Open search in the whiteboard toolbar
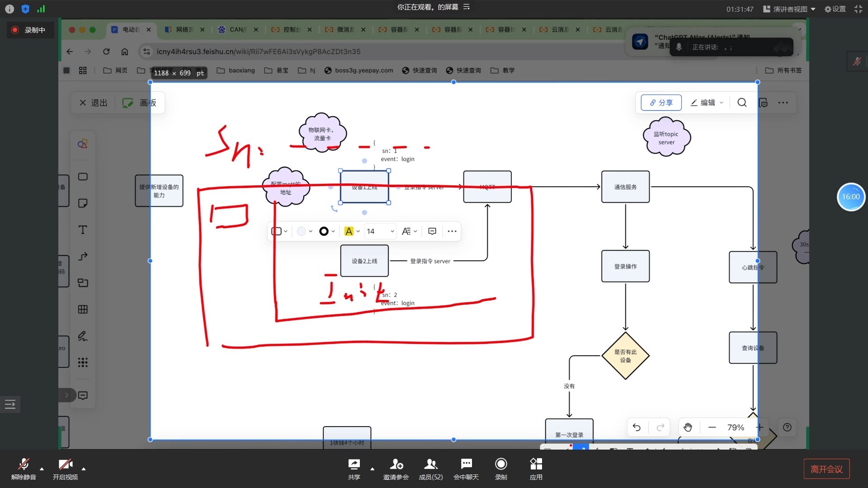This screenshot has height=488, width=868. coord(742,103)
